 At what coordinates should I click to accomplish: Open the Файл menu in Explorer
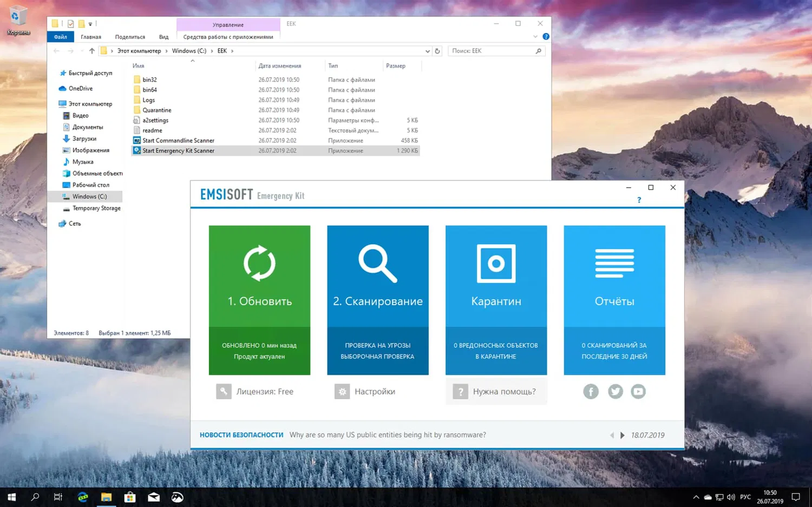point(60,36)
